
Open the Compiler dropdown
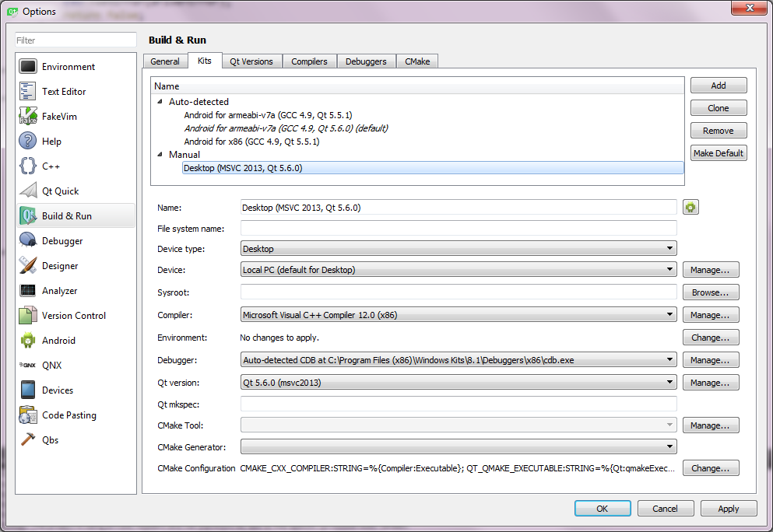459,315
